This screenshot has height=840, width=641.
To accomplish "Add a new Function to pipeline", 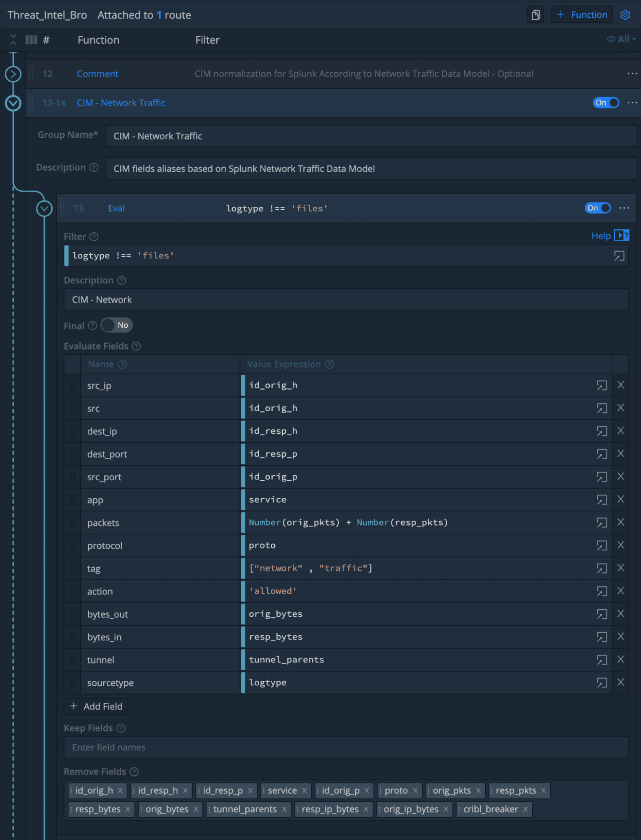I will click(x=582, y=15).
